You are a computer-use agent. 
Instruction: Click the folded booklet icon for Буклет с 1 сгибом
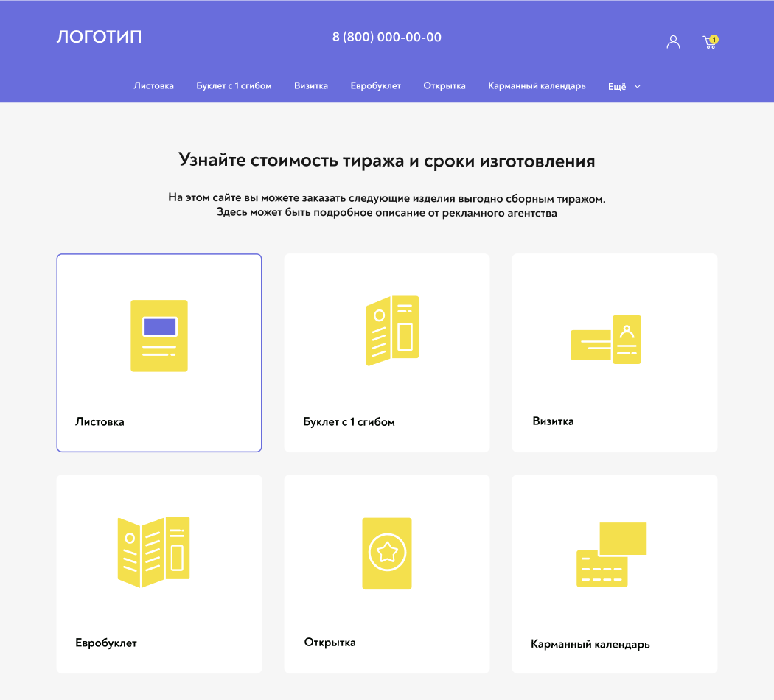click(x=392, y=330)
